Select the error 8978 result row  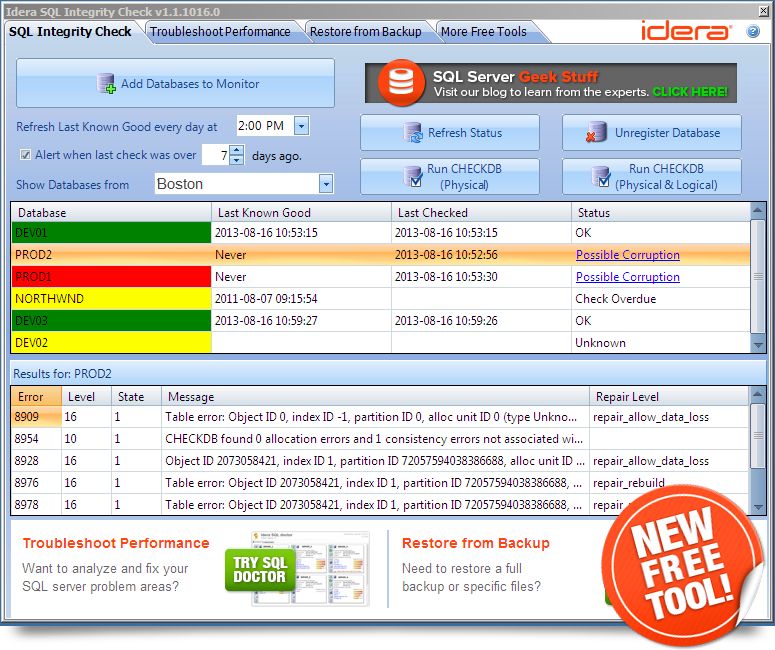point(381,504)
